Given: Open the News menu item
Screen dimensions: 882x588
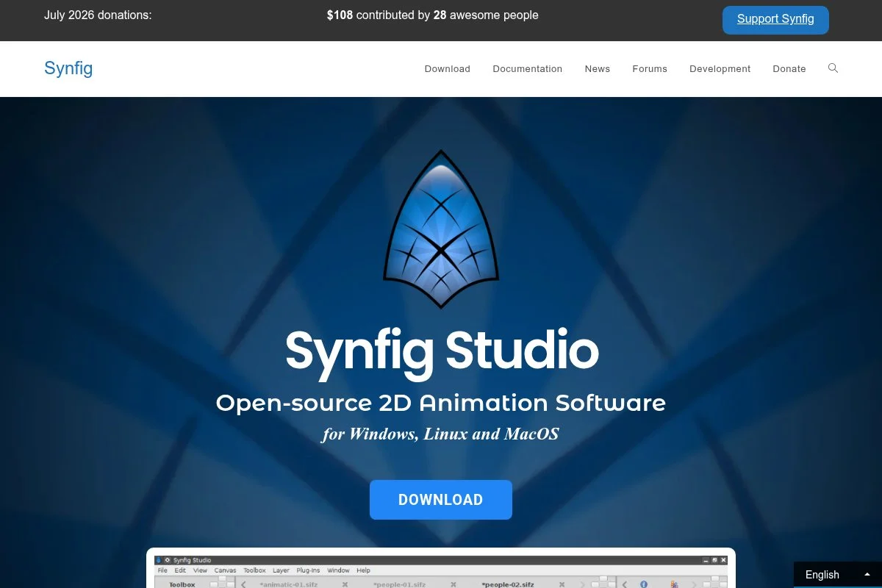Looking at the screenshot, I should coord(598,69).
